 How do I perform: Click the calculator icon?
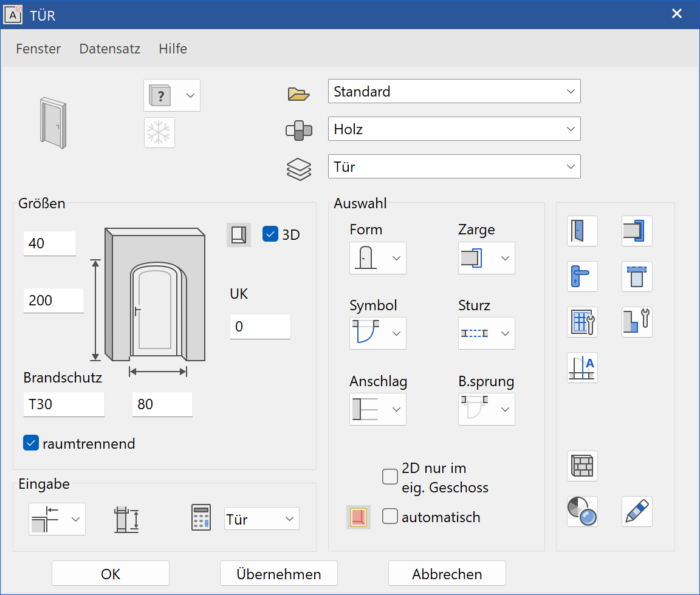(x=201, y=518)
